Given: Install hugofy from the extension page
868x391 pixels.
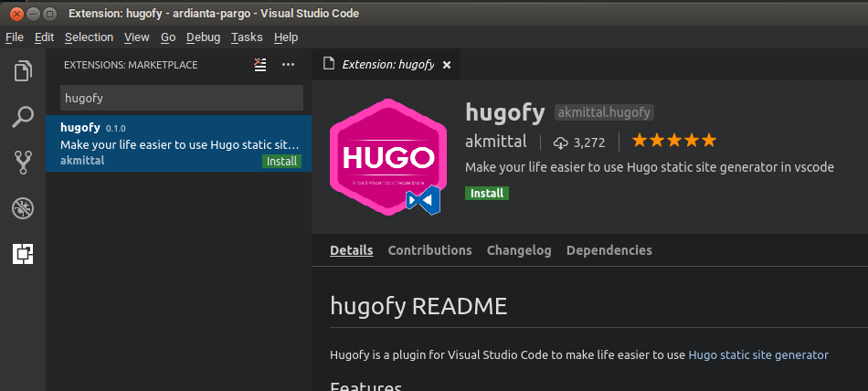Looking at the screenshot, I should tap(487, 194).
